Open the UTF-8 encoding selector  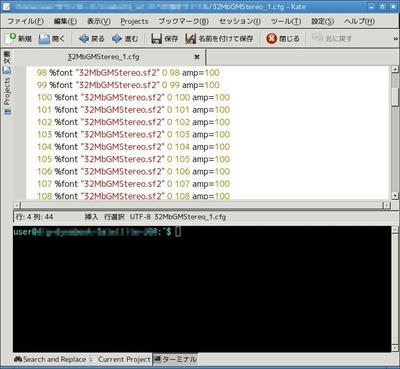pos(140,217)
